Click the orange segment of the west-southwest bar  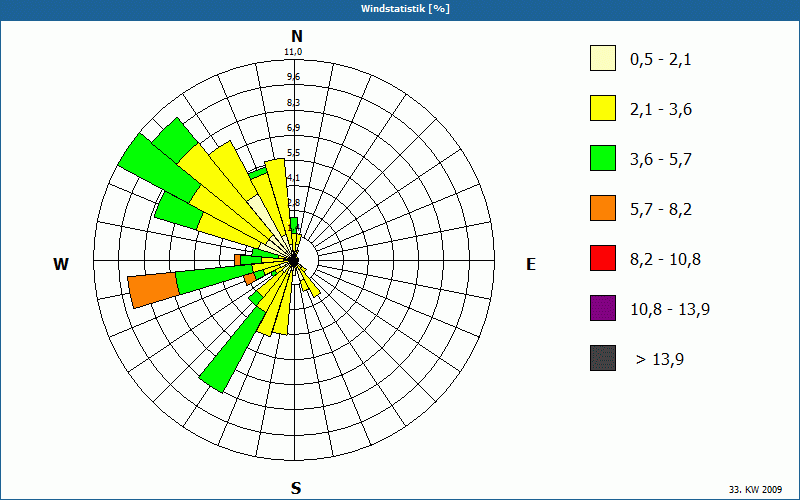(x=153, y=290)
